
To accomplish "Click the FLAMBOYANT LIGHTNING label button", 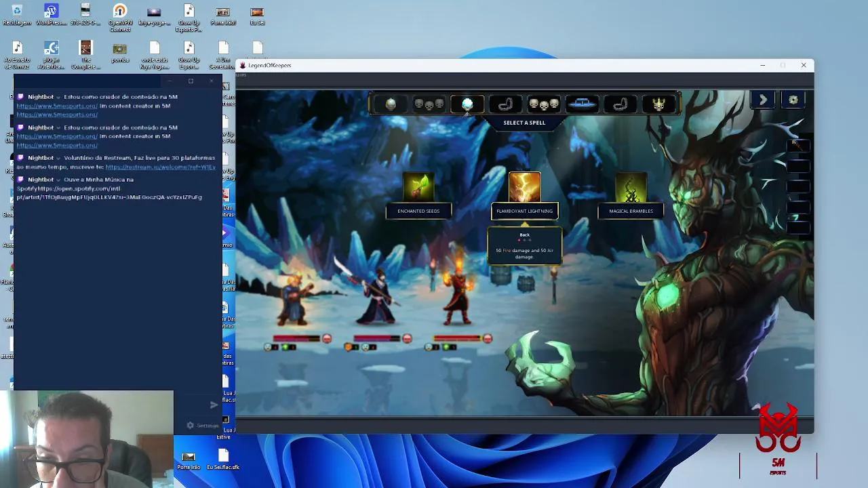I will click(525, 211).
